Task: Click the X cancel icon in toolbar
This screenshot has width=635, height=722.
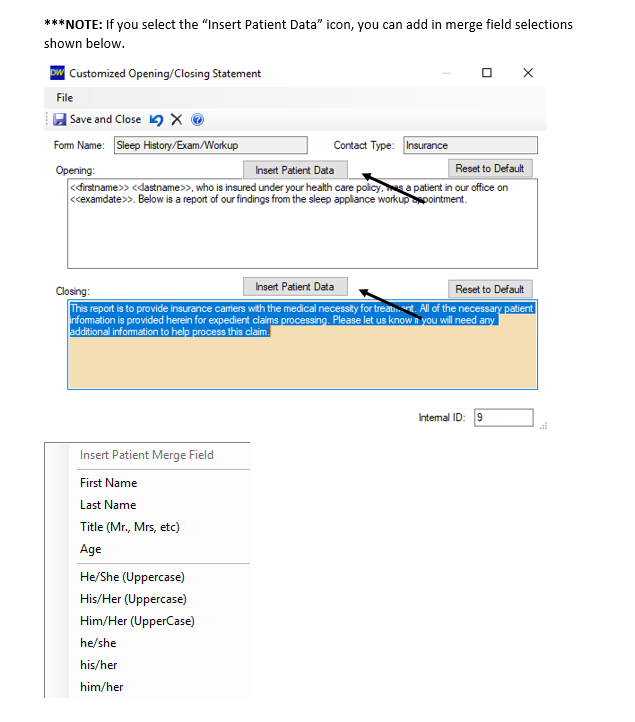Action: click(176, 120)
